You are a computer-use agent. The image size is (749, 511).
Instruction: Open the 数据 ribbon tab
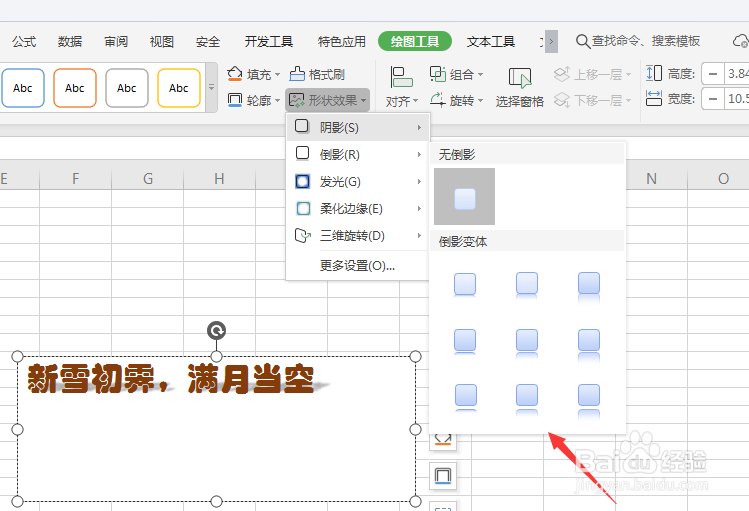click(x=70, y=42)
